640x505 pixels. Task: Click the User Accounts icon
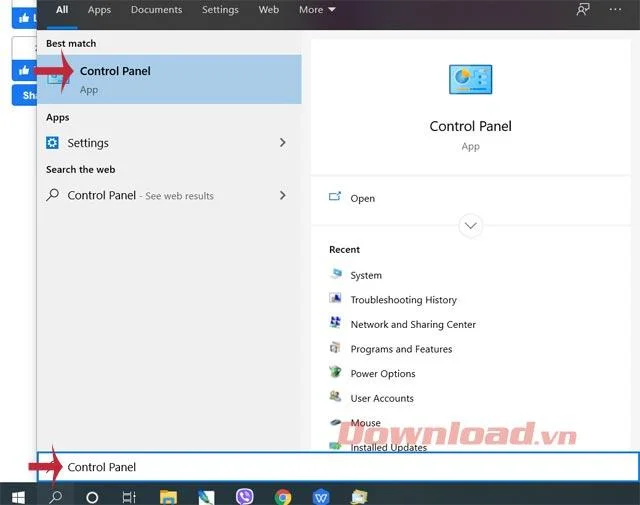pos(336,396)
